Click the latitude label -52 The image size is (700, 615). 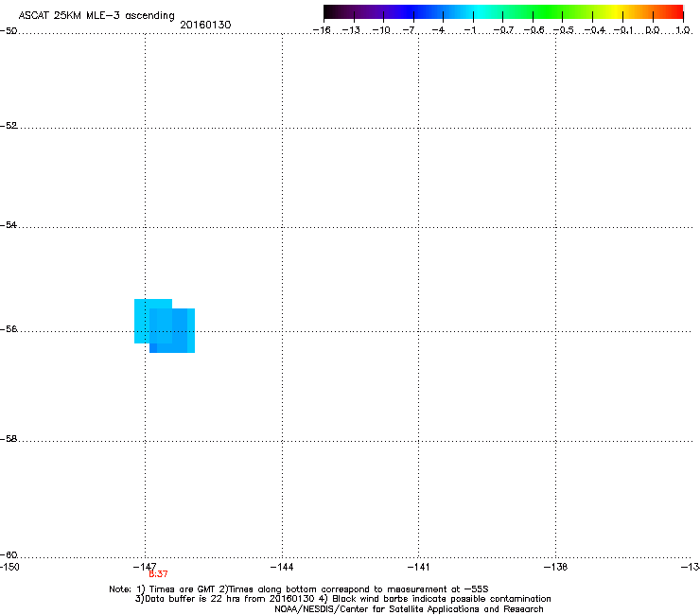[9, 126]
